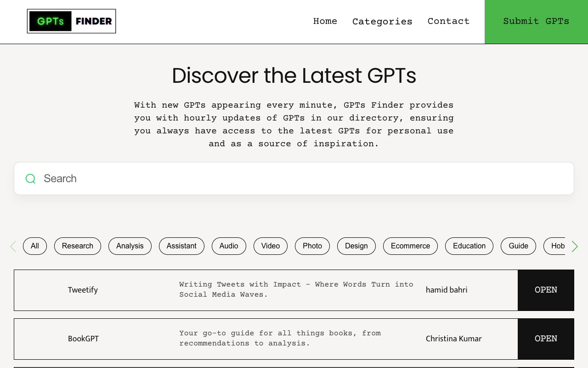
Task: Select the partially visible Hob category pill
Action: [554, 246]
